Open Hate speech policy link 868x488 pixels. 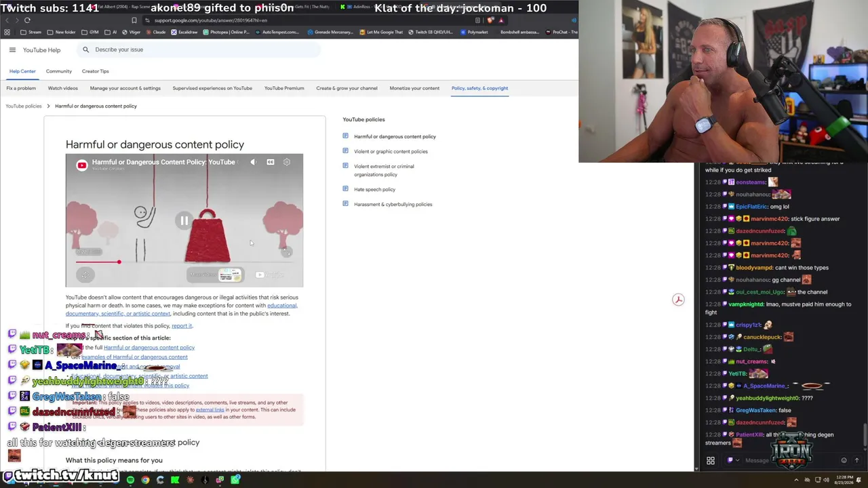(x=374, y=189)
